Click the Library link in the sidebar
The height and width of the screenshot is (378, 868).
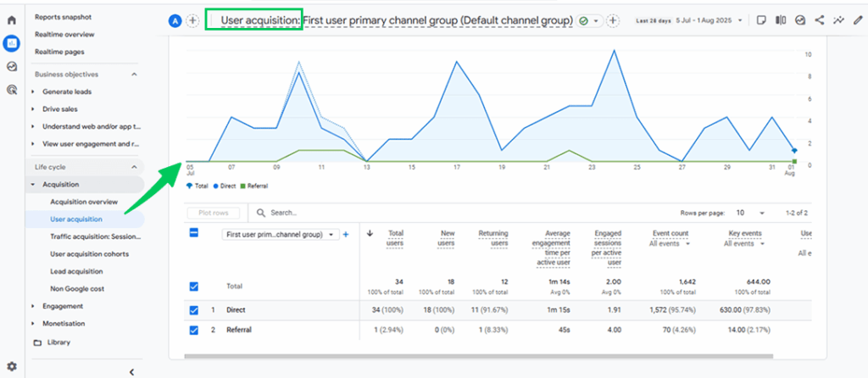tap(58, 342)
